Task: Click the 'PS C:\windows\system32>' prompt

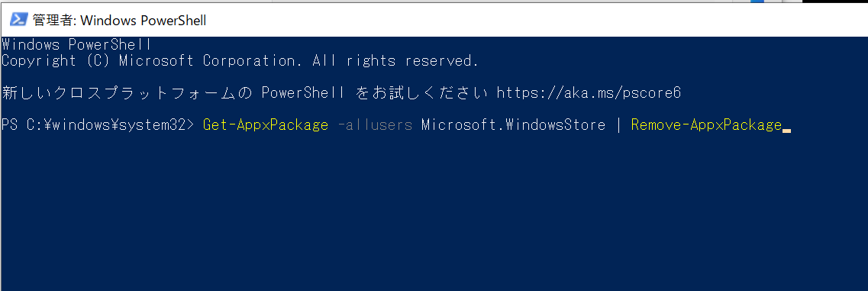Action: click(98, 125)
